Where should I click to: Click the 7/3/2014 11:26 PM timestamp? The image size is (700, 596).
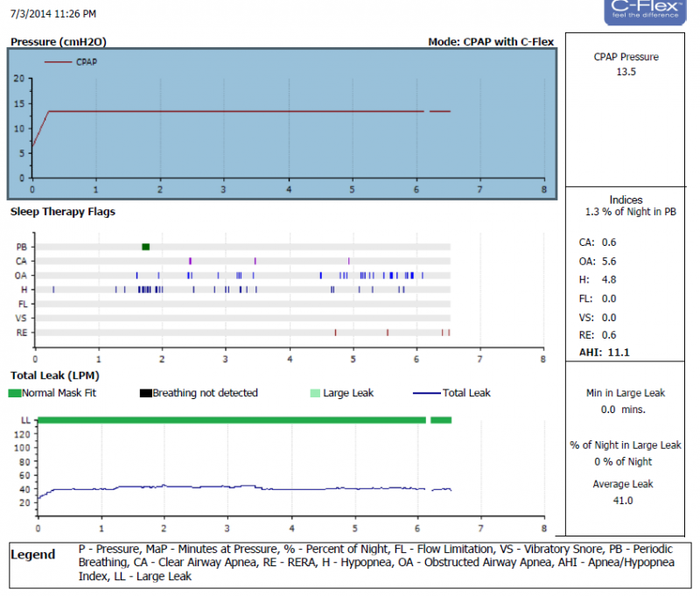click(53, 14)
